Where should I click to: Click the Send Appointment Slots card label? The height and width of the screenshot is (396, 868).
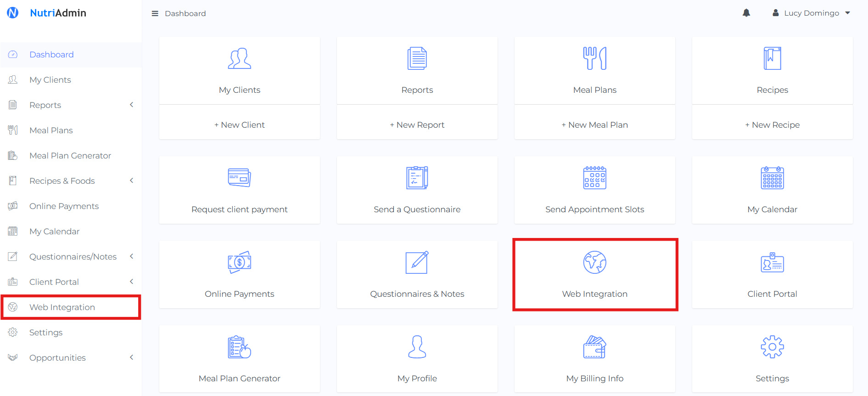[595, 209]
